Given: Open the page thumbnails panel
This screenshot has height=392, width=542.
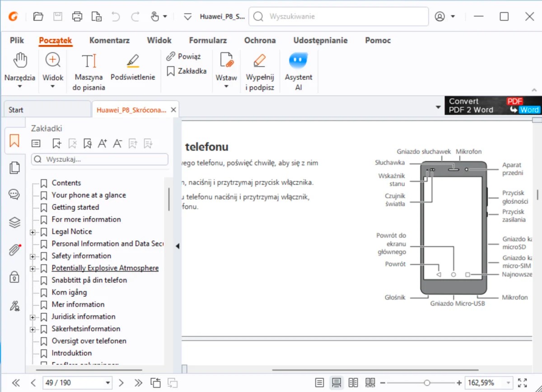Looking at the screenshot, I should (14, 168).
